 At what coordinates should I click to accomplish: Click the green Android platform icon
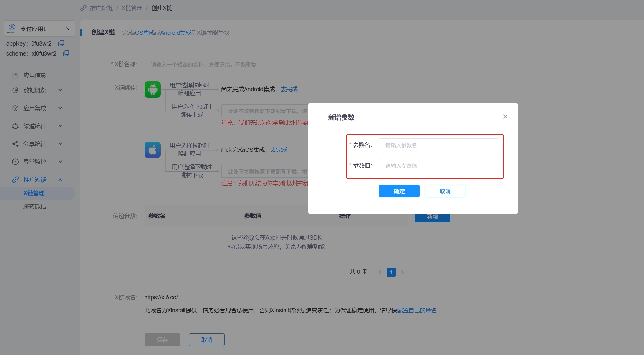(153, 89)
